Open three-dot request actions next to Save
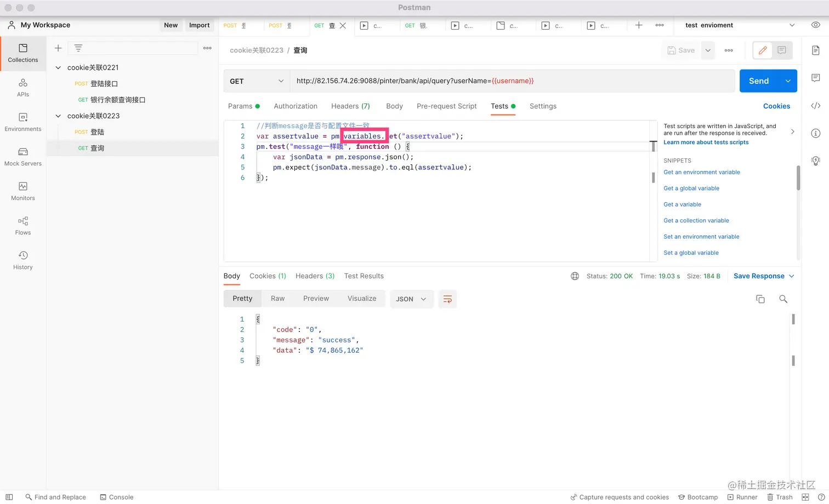 click(x=729, y=50)
